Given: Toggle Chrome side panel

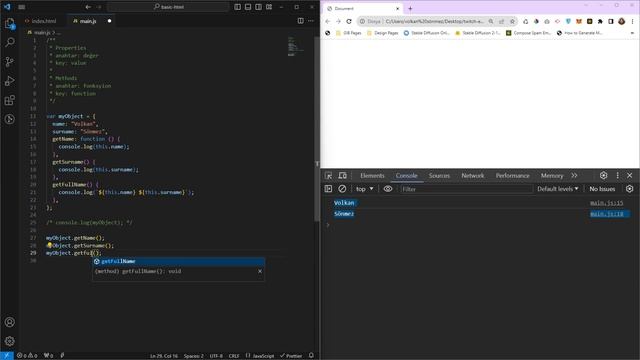Looking at the screenshot, I should tap(611, 21).
